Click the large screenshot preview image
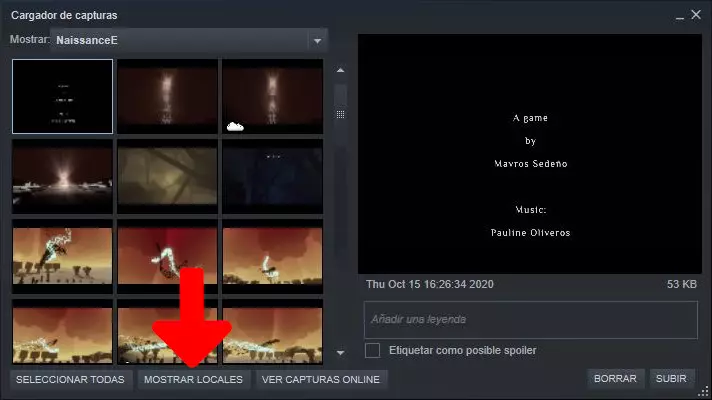The image size is (712, 400). coord(530,154)
